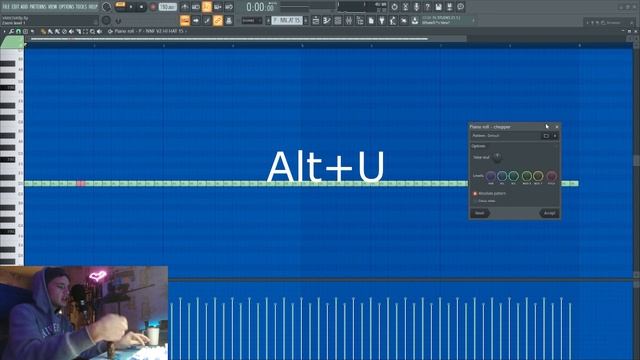Enable the Absolute pattern option in chopper
The image size is (640, 360).
(x=489, y=193)
